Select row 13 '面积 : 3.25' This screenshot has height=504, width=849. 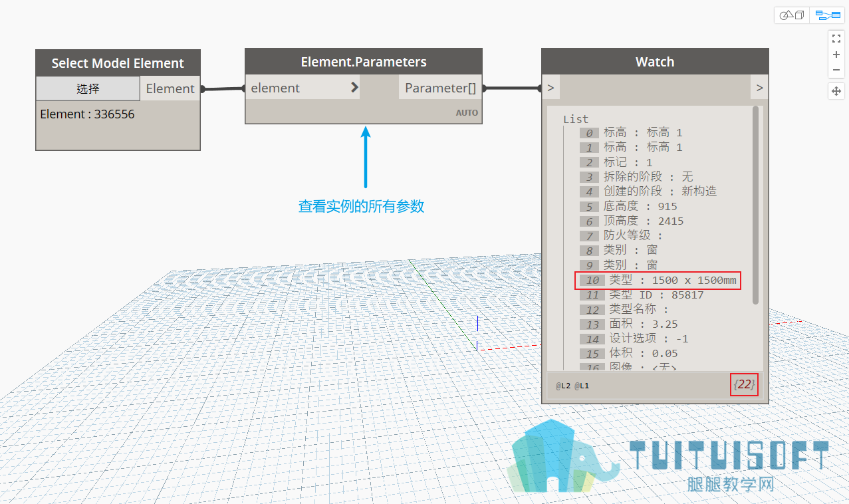coord(629,324)
